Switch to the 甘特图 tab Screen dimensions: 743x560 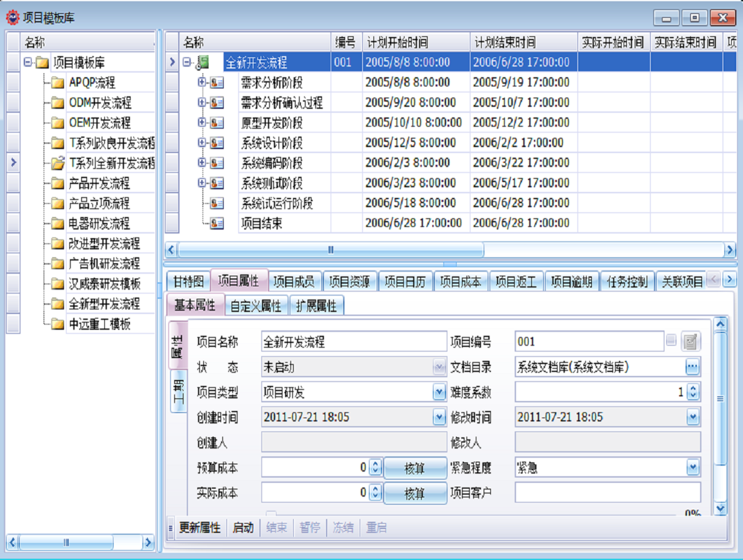(x=188, y=282)
